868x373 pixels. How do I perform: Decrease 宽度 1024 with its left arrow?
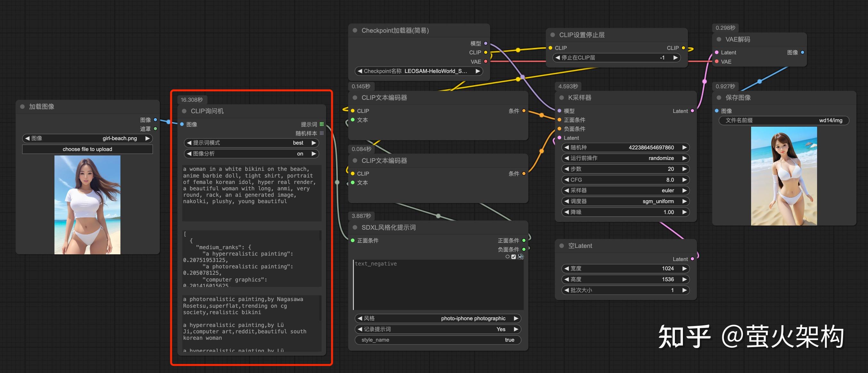coord(567,269)
